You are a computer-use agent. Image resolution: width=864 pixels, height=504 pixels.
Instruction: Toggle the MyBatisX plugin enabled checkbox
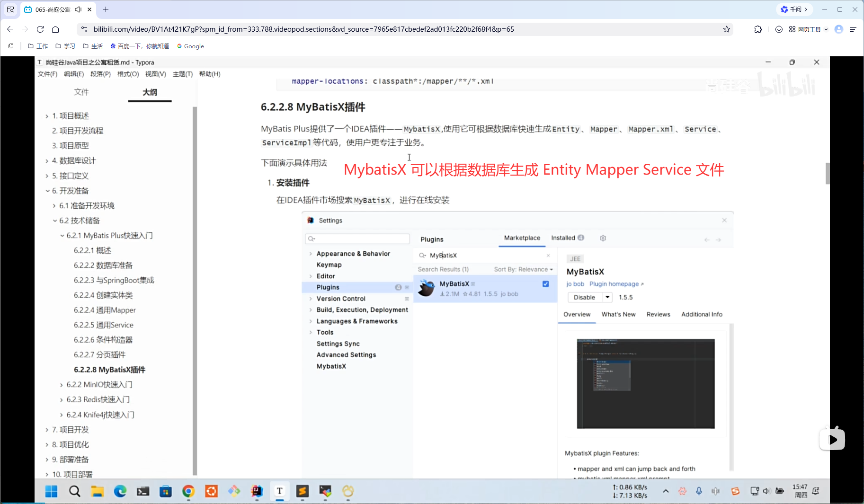coord(545,284)
